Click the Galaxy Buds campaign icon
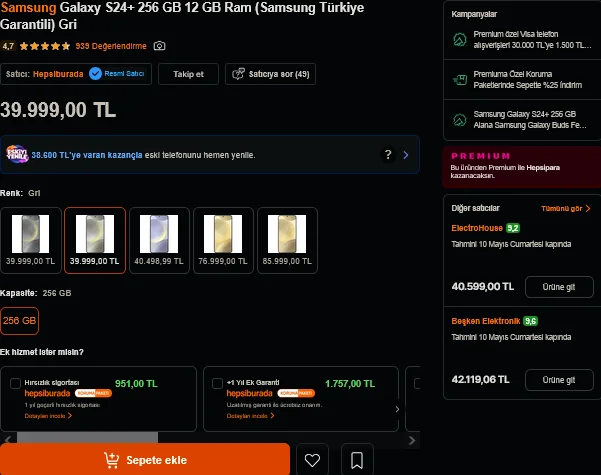 point(460,120)
